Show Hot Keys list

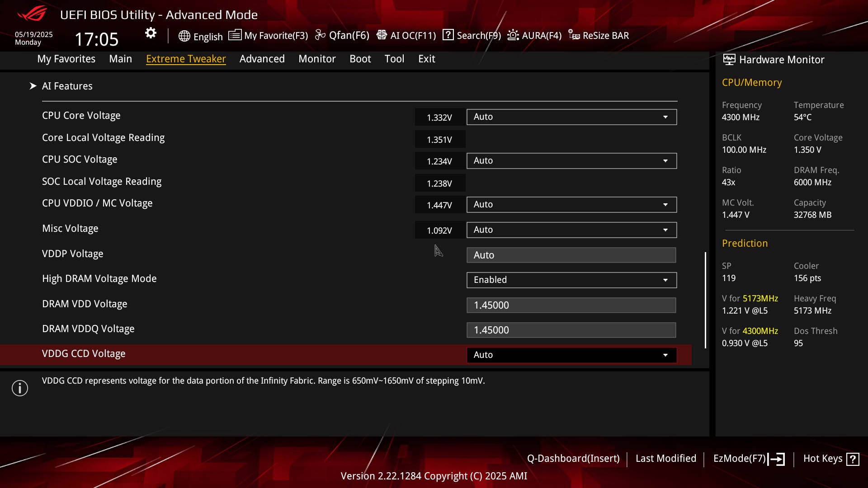(823, 459)
